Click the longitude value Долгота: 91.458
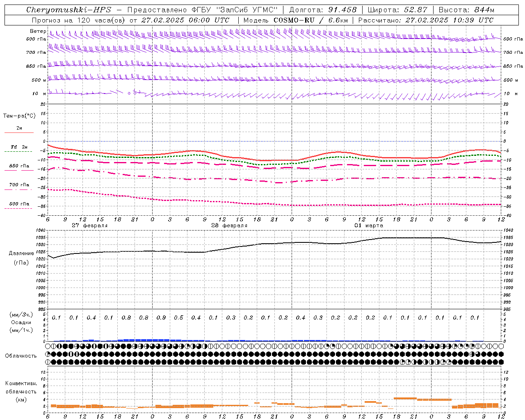Image resolution: width=525 pixels, height=420 pixels. pyautogui.click(x=323, y=10)
